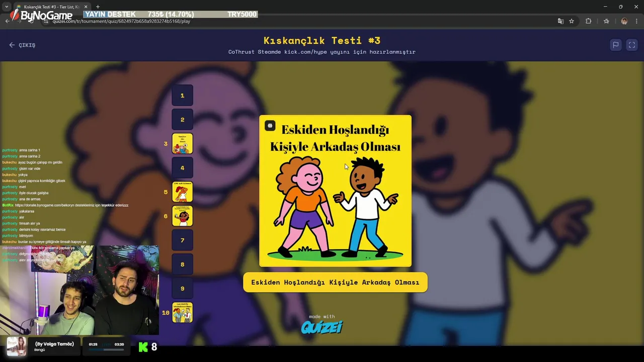Click the small icon on card corner
The width and height of the screenshot is (644, 362).
pyautogui.click(x=270, y=126)
